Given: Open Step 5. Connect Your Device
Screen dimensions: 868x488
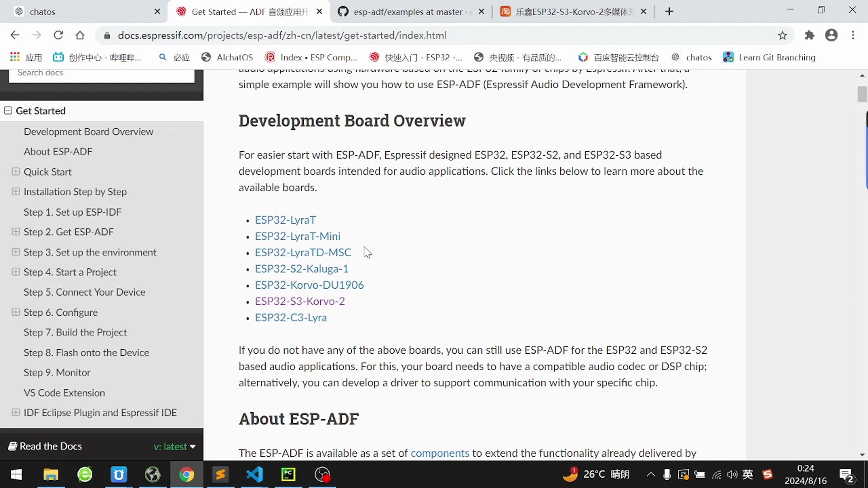Looking at the screenshot, I should tap(85, 292).
